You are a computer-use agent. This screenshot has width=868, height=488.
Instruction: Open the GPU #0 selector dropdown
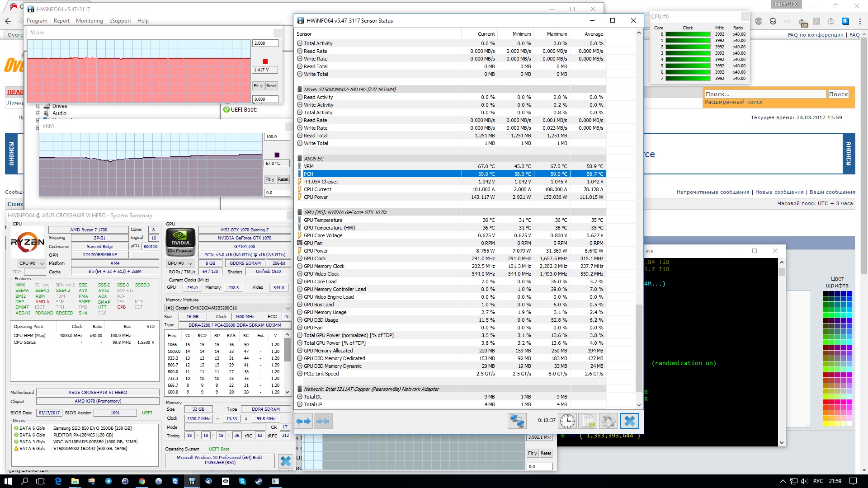pyautogui.click(x=180, y=263)
